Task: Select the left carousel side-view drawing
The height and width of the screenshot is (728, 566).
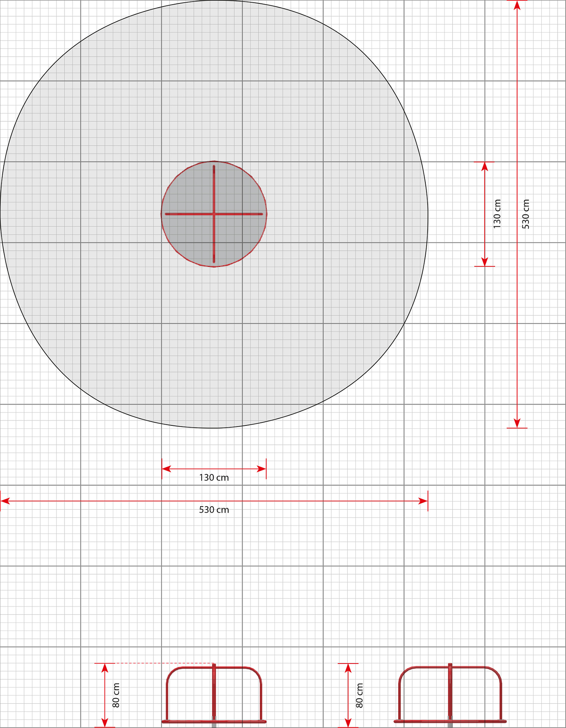Action: pos(214,695)
